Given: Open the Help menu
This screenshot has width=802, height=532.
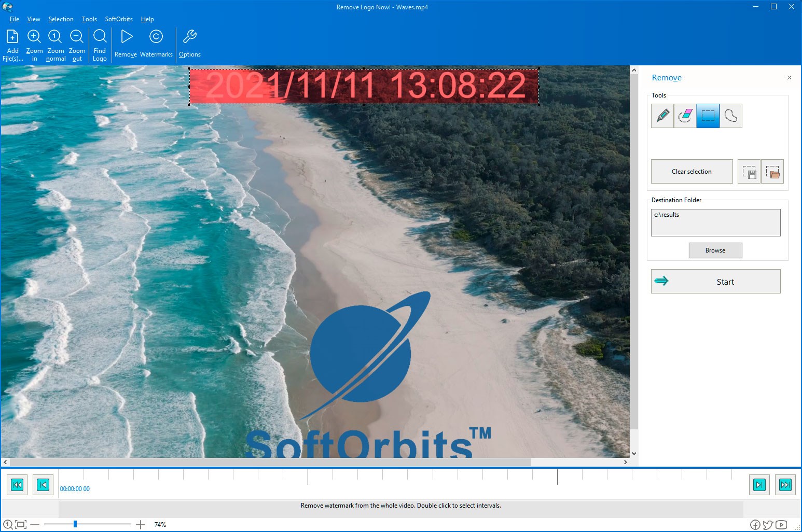Looking at the screenshot, I should tap(147, 19).
